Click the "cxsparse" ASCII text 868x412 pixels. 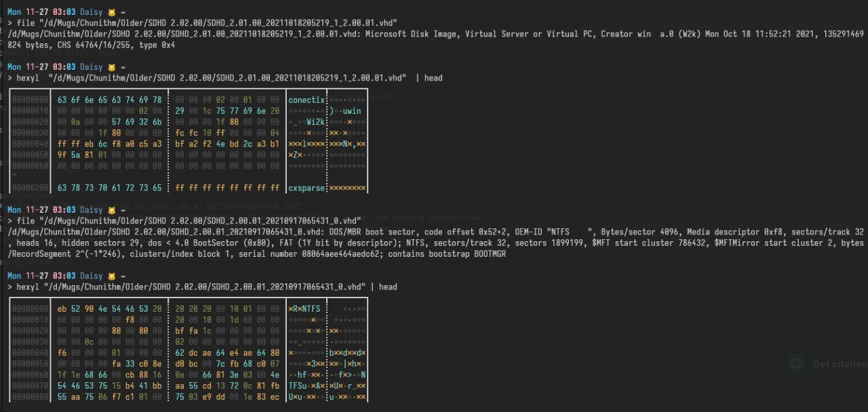point(307,188)
